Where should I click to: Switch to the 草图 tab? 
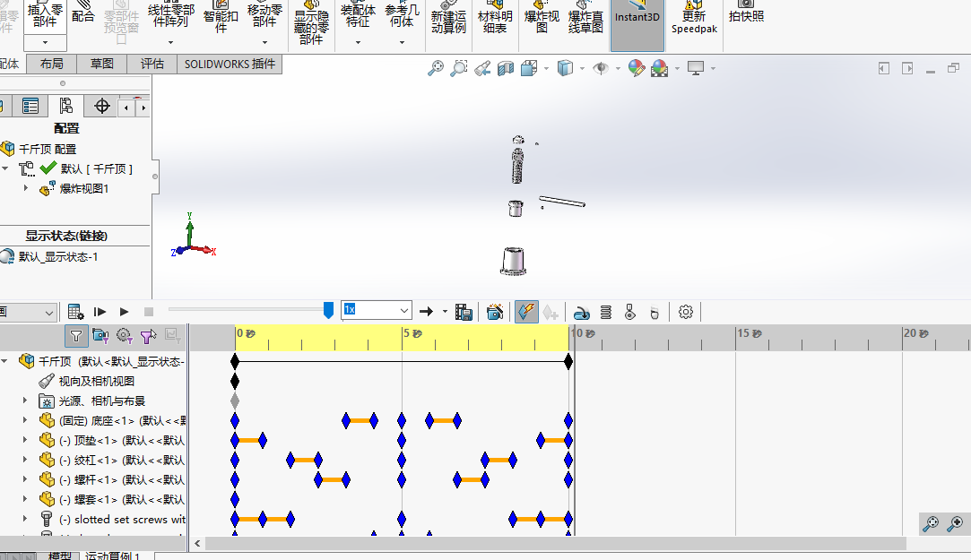[101, 64]
